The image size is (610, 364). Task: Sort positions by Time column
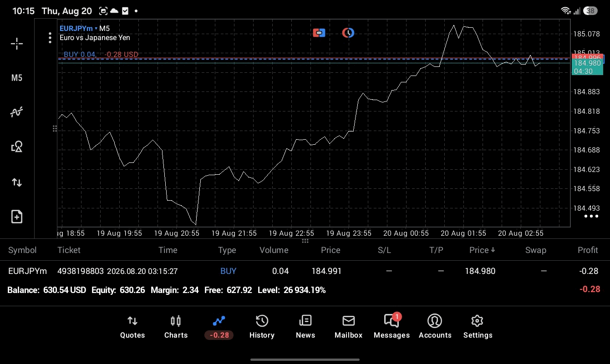[168, 250]
